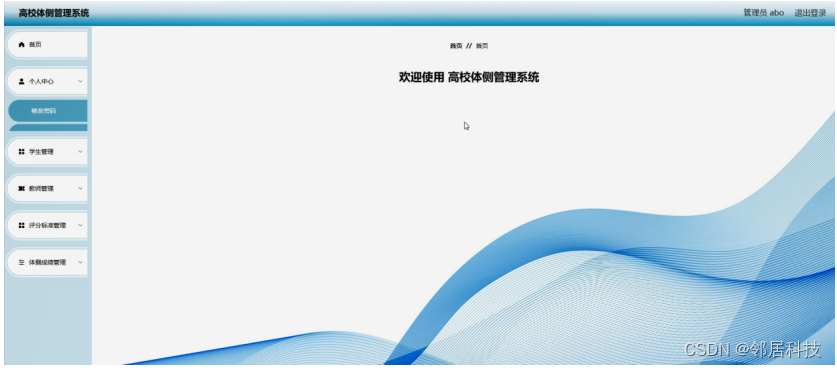Expand the 学生管理 chevron

coord(80,152)
